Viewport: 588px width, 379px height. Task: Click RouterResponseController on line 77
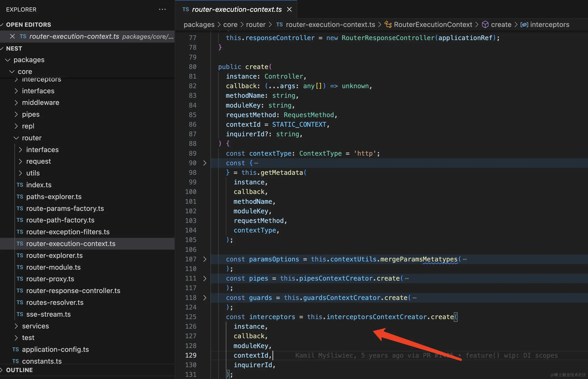pyautogui.click(x=388, y=38)
